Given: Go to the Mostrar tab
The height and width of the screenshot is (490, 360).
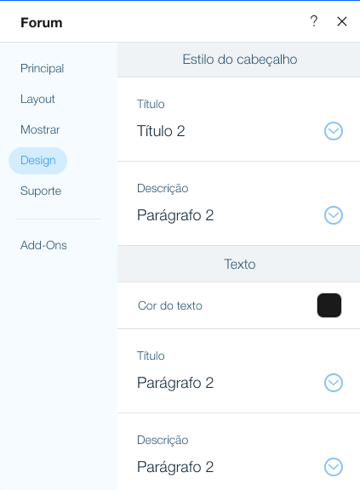Looking at the screenshot, I should (40, 130).
